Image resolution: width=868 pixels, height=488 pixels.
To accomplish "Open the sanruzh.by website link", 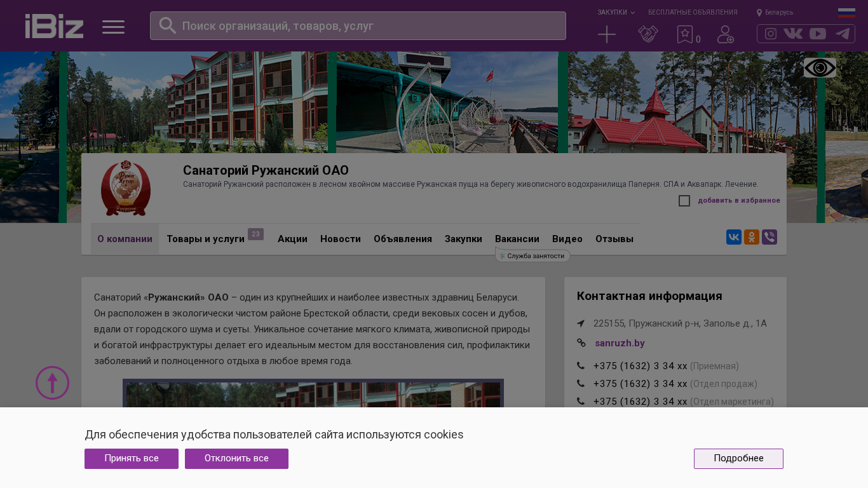I will (x=620, y=343).
